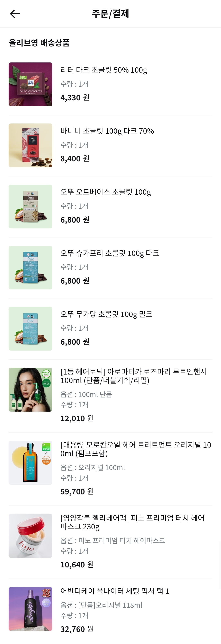
Task: Tap the Moroccanoil hair treatment thumbnail
Action: (x=30, y=463)
